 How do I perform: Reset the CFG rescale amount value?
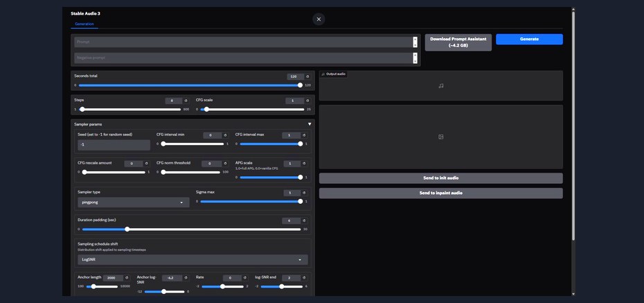[x=147, y=164]
